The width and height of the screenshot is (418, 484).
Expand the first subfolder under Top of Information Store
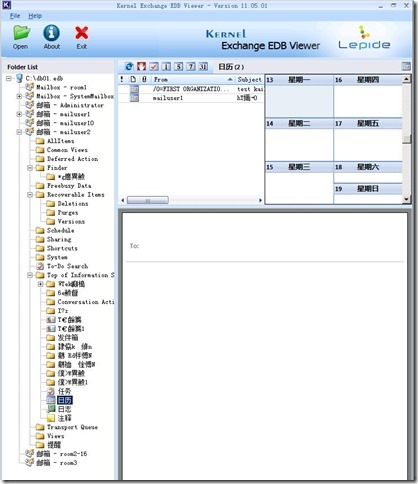[x=41, y=284]
